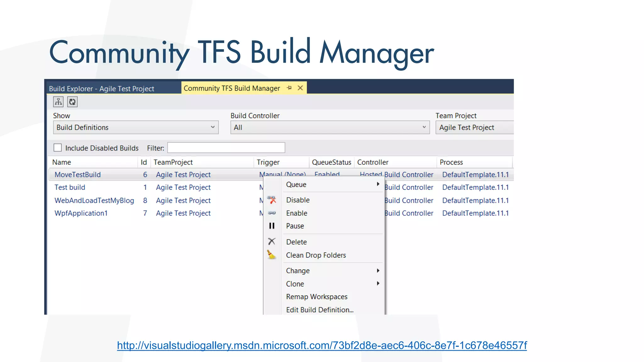This screenshot has height=362, width=644.
Task: Open the Show dropdown with Build Definitions
Action: coord(136,127)
